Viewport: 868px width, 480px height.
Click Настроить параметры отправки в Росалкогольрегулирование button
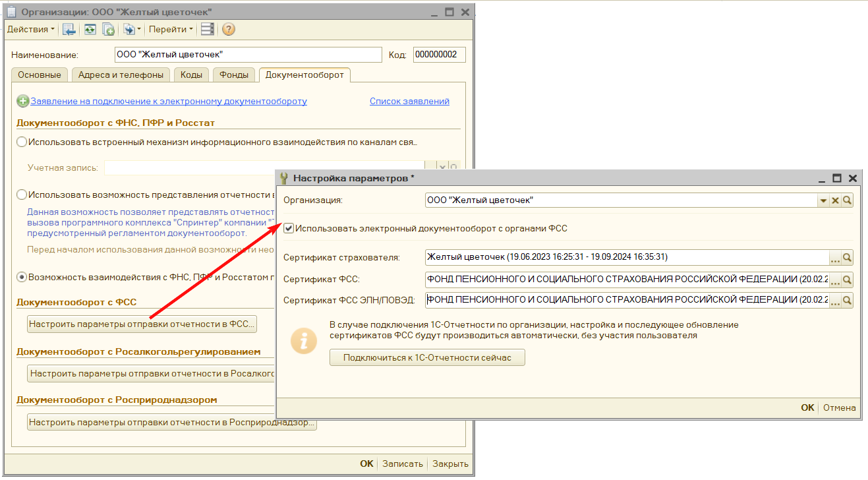click(x=151, y=373)
